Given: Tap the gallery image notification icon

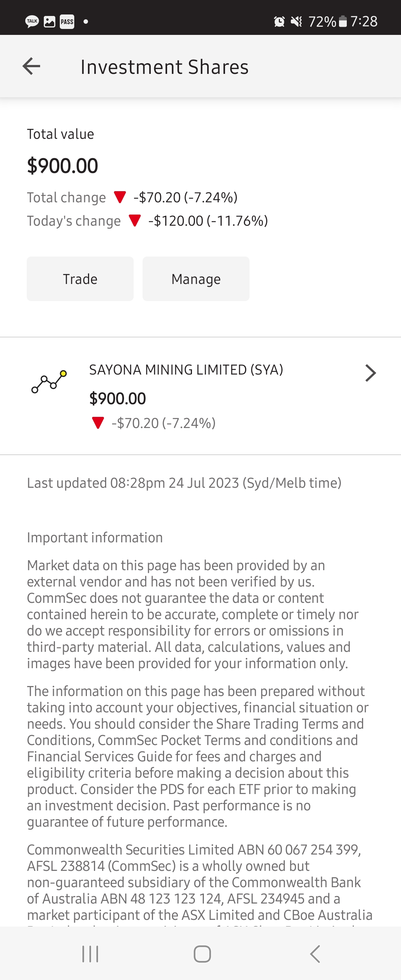Looking at the screenshot, I should click(x=49, y=22).
